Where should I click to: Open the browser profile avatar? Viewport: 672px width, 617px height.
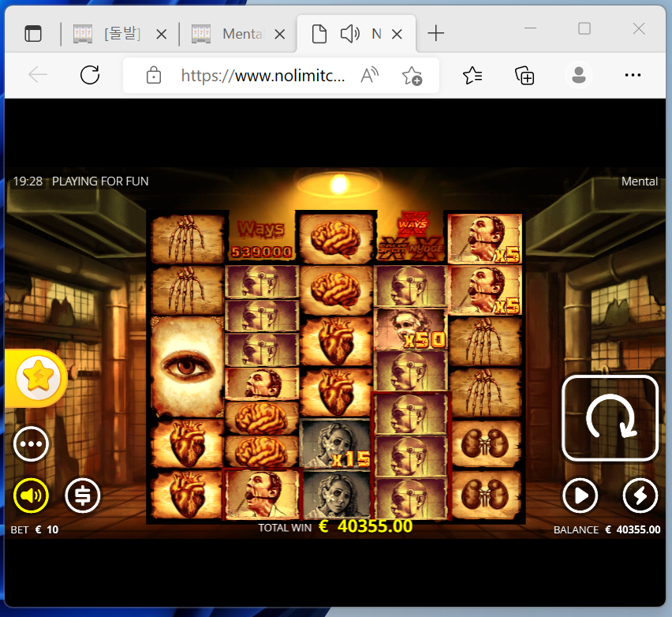(x=579, y=76)
